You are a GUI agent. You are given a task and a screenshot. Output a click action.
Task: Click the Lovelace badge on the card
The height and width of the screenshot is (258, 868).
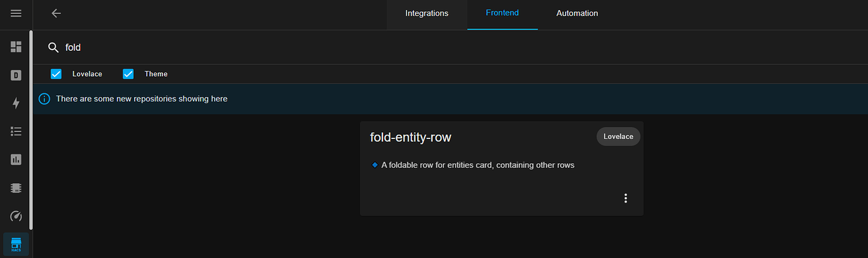618,137
